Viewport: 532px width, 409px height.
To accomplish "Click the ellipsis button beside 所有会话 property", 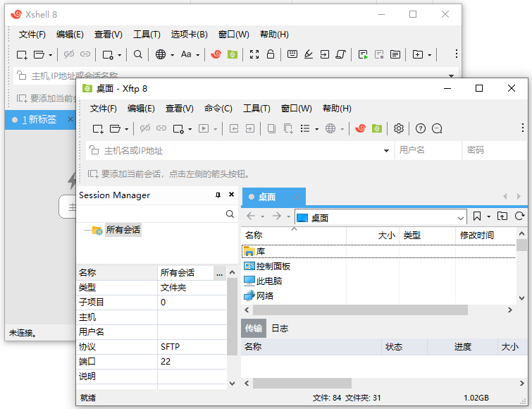I will click(x=220, y=273).
